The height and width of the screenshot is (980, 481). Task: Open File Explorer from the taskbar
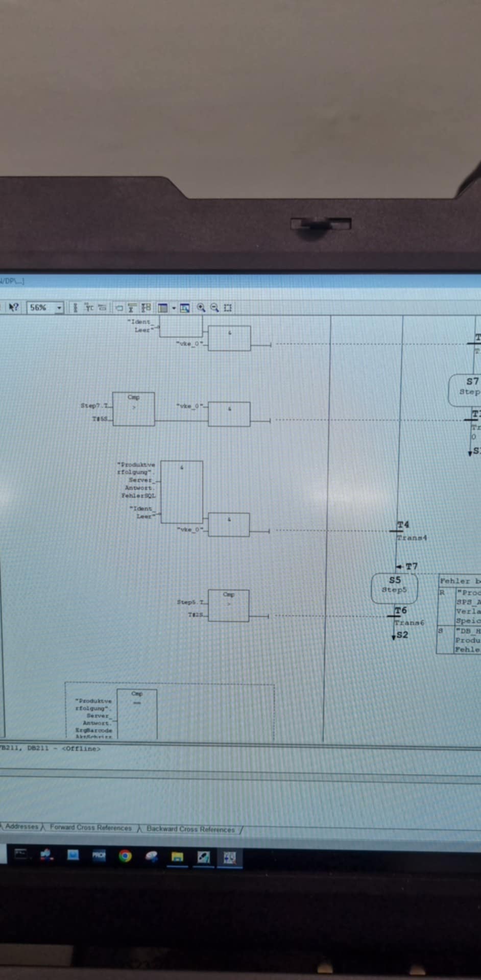[177, 857]
